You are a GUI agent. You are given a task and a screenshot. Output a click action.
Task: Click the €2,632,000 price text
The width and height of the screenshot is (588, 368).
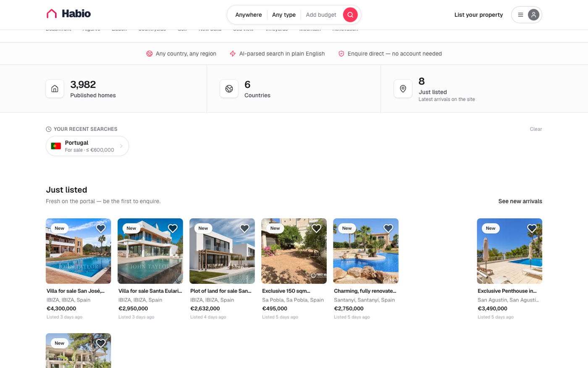[205, 308]
